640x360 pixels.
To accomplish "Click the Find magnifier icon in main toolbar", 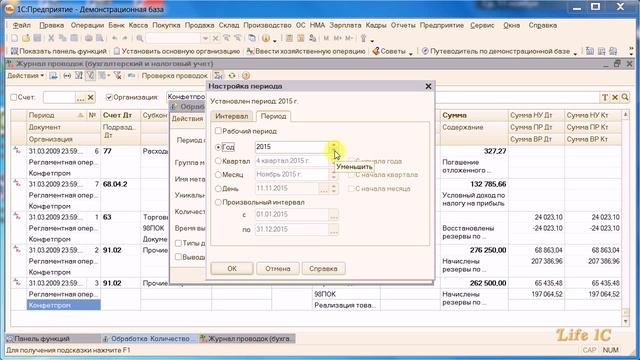I will [140, 38].
